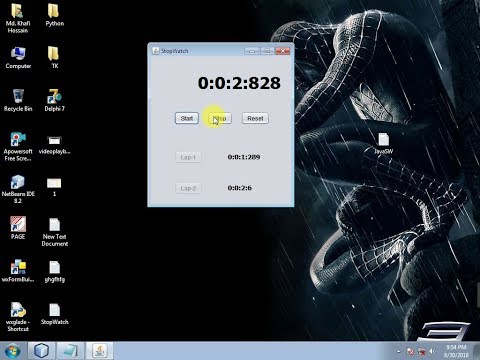Click the Java app taskbar button
Image resolution: width=480 pixels, height=360 pixels.
99,350
